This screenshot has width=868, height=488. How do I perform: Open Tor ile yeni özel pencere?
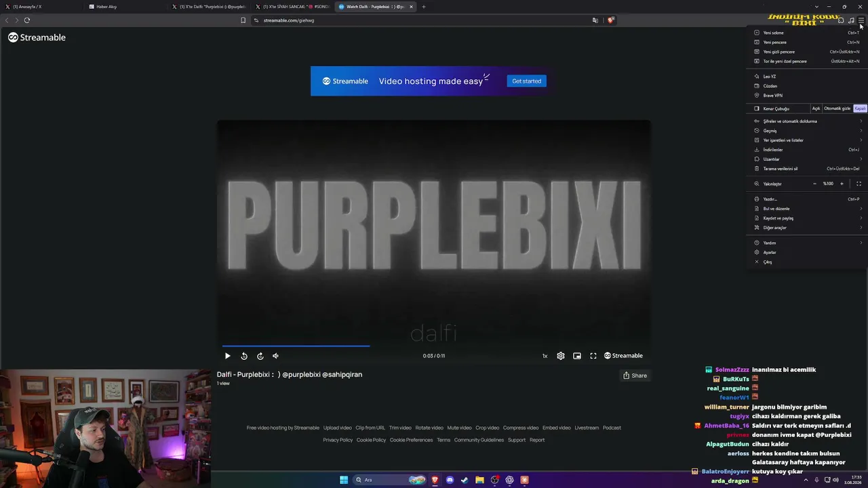[807, 61]
